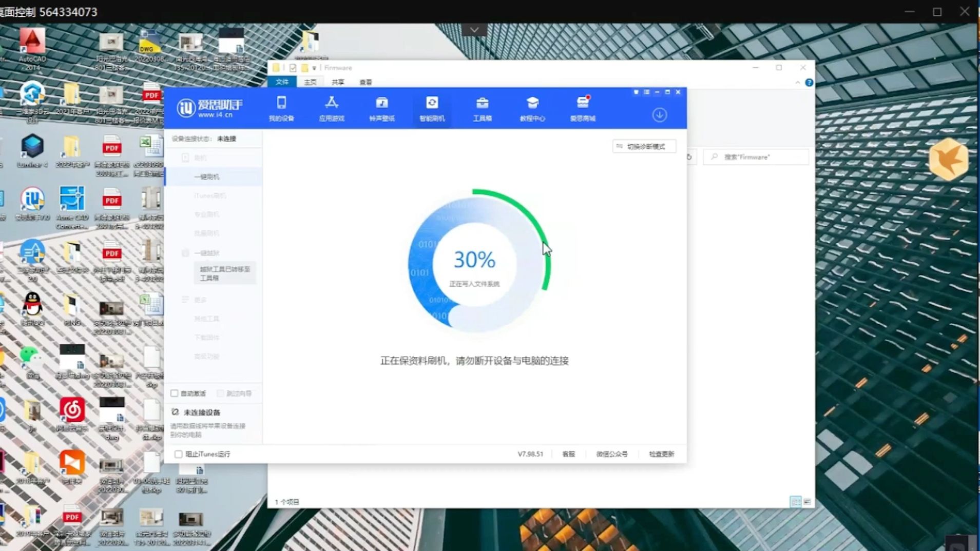Click version text V7.98.51
The width and height of the screenshot is (980, 551).
click(x=530, y=454)
